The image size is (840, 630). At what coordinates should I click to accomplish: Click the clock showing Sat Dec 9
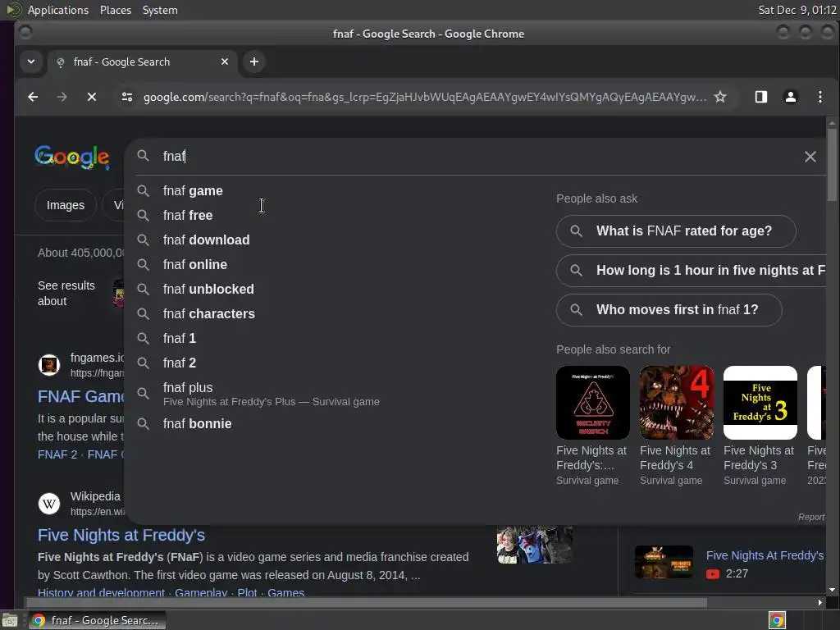[x=797, y=10]
